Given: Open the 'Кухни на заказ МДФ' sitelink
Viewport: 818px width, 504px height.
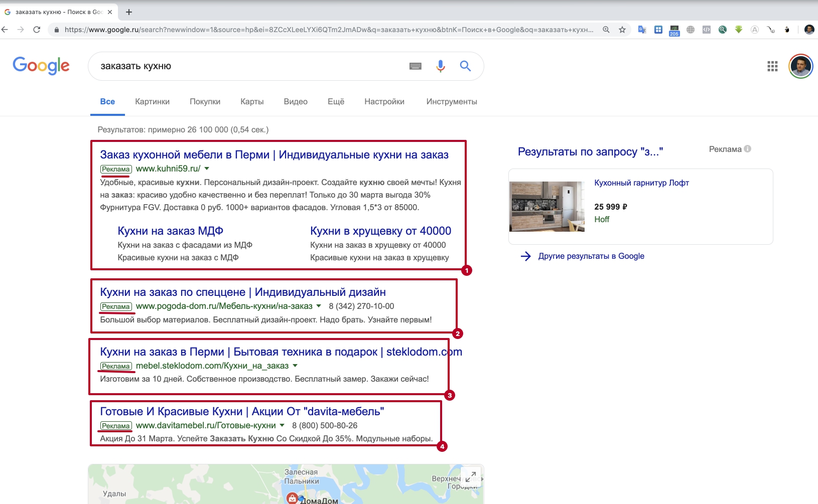Looking at the screenshot, I should pos(170,231).
